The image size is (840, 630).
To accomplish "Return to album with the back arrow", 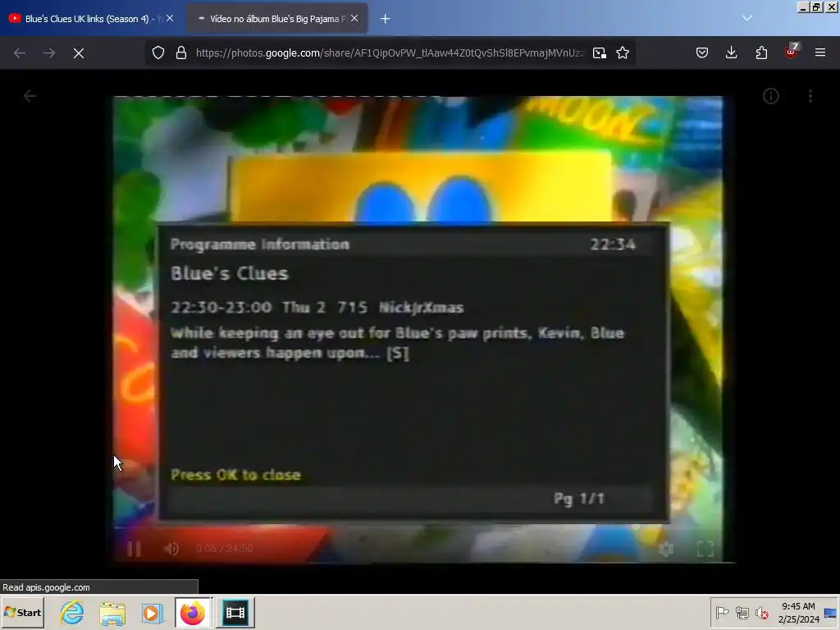I will click(x=30, y=97).
